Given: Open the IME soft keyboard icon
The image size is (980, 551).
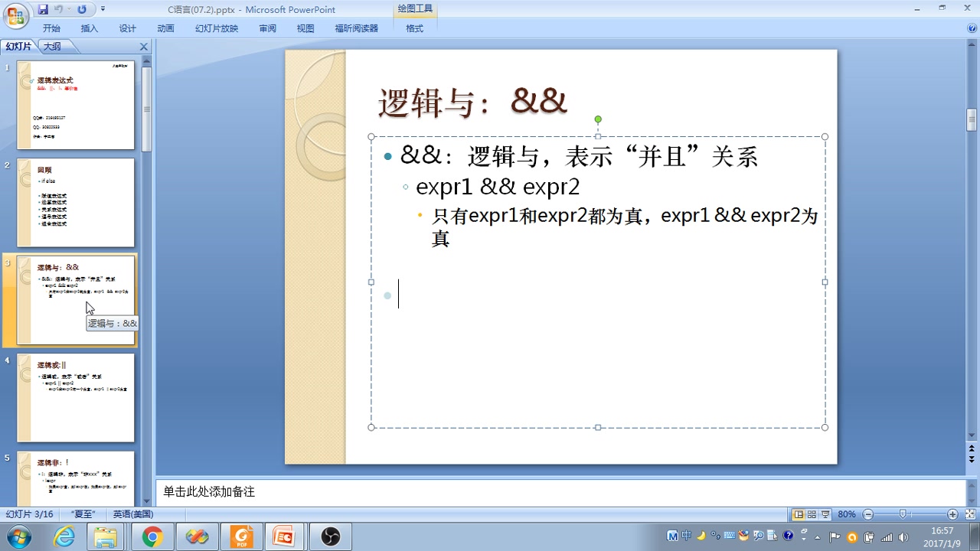Looking at the screenshot, I should (x=729, y=536).
